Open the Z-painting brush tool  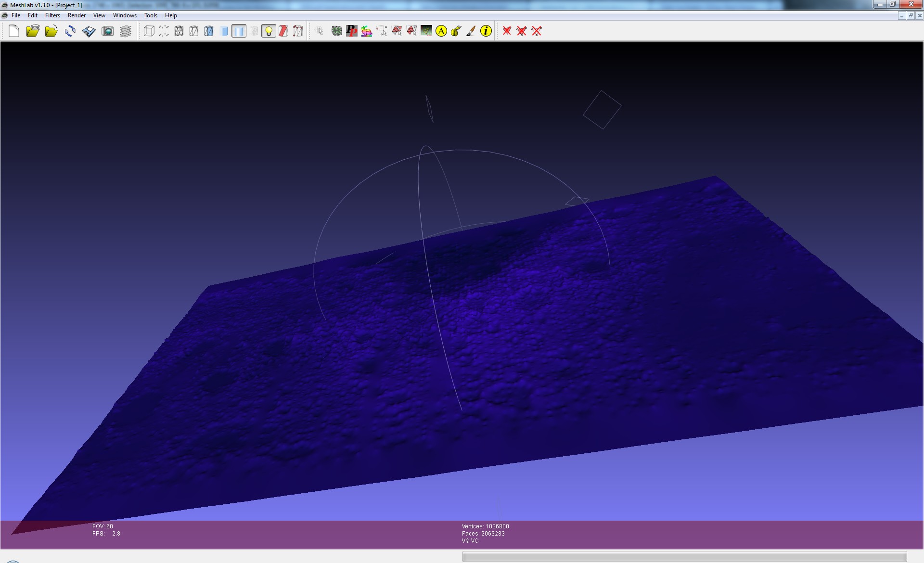[471, 31]
